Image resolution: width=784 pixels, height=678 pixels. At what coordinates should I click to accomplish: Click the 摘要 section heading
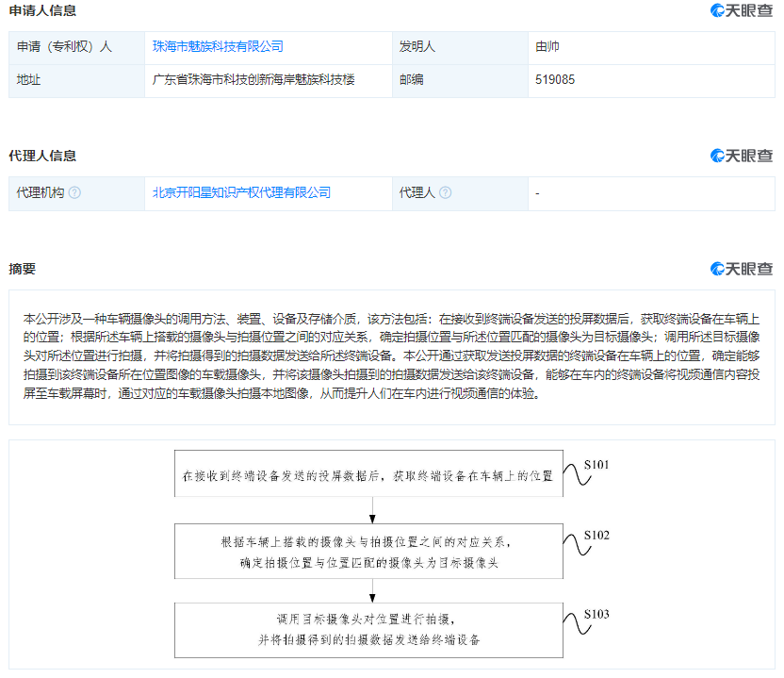(23, 269)
